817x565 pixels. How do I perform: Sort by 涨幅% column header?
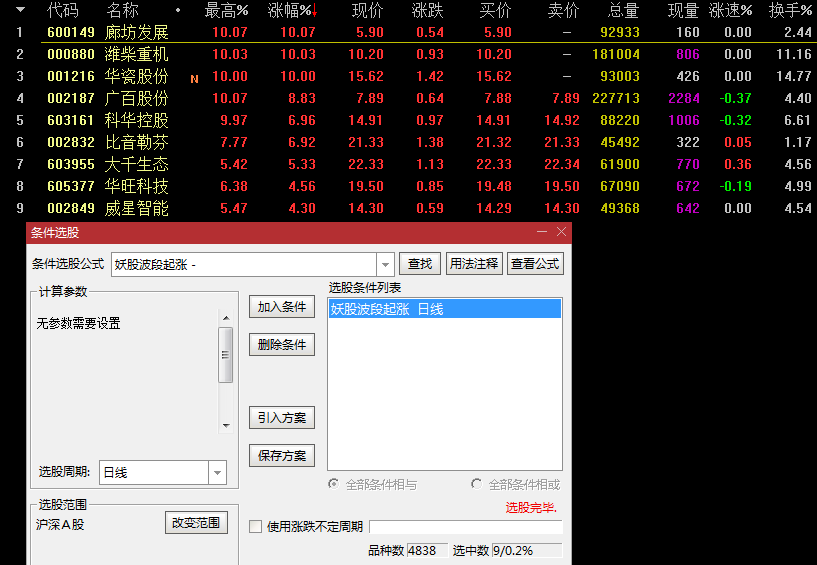click(x=289, y=10)
